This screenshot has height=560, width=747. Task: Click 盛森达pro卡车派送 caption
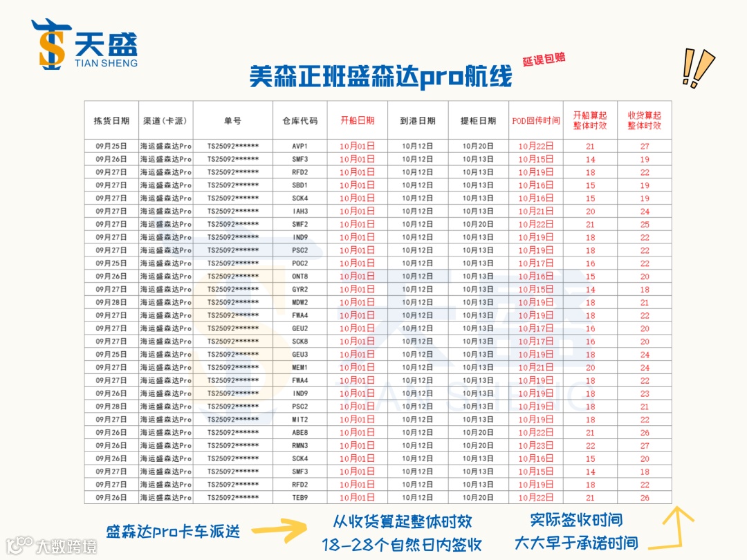pyautogui.click(x=173, y=532)
